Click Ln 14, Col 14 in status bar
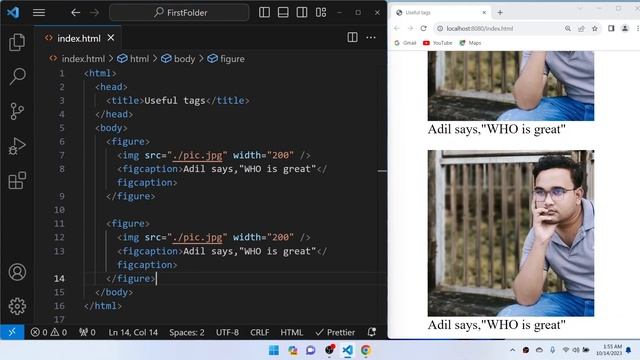 tap(133, 332)
